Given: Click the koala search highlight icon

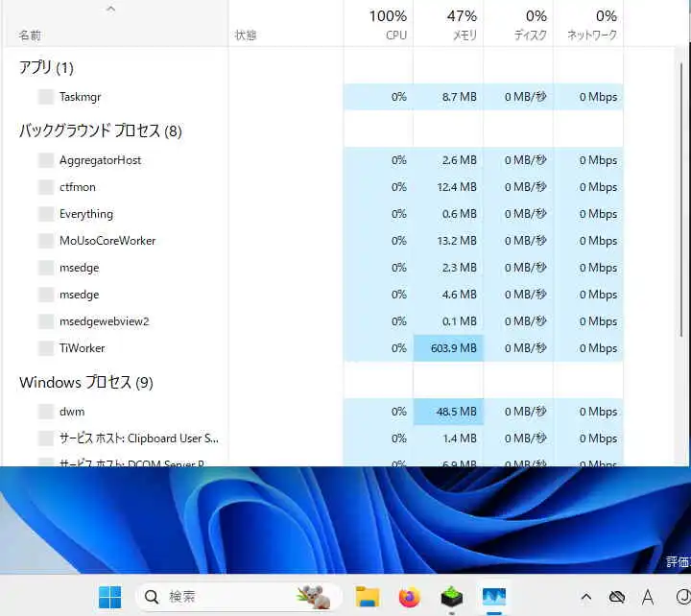Looking at the screenshot, I should tap(314, 597).
